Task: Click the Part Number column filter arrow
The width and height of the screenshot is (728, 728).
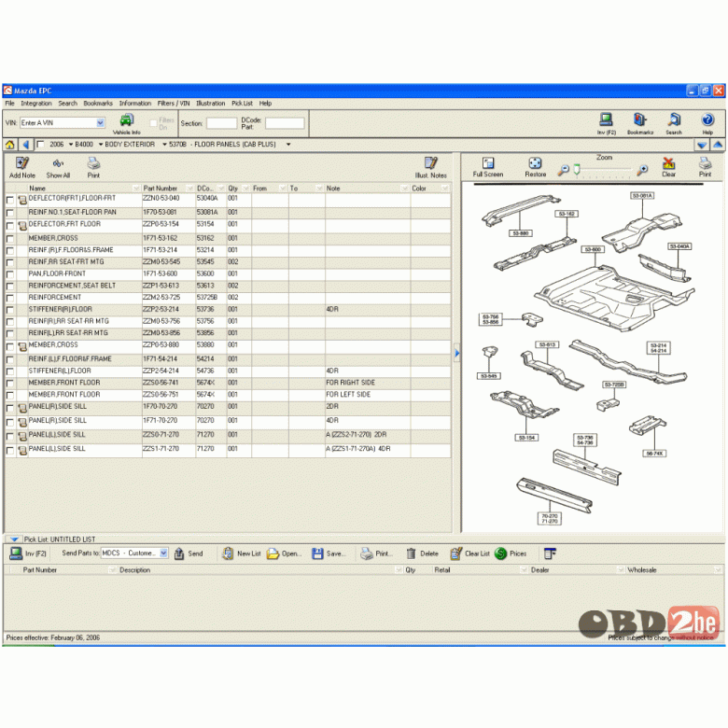Action: tap(189, 189)
